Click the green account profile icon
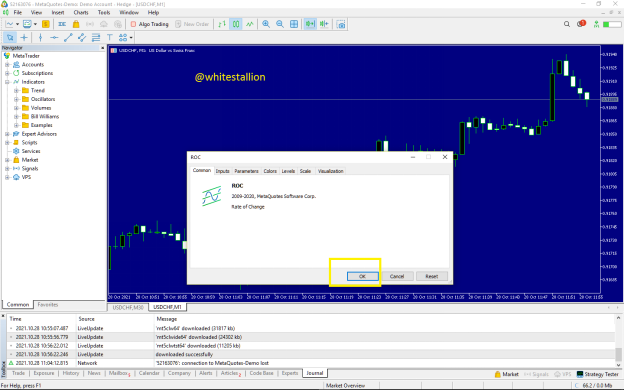 pyautogui.click(x=596, y=24)
